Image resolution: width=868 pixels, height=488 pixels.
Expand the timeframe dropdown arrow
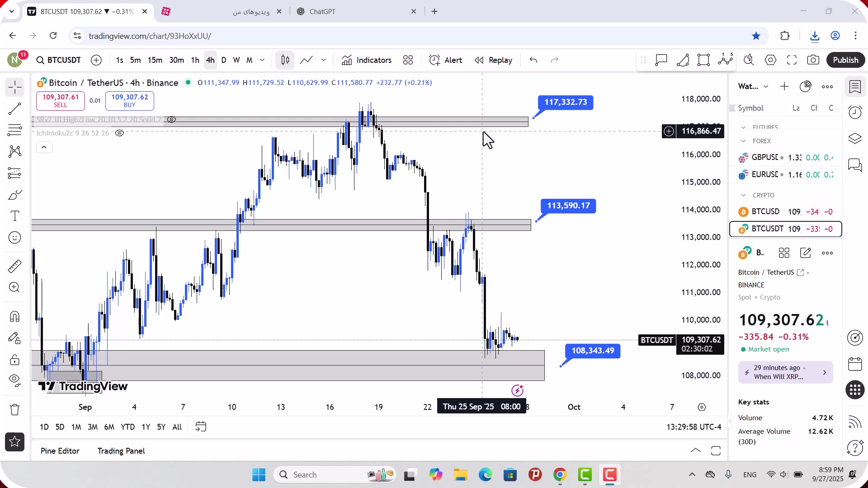click(262, 60)
